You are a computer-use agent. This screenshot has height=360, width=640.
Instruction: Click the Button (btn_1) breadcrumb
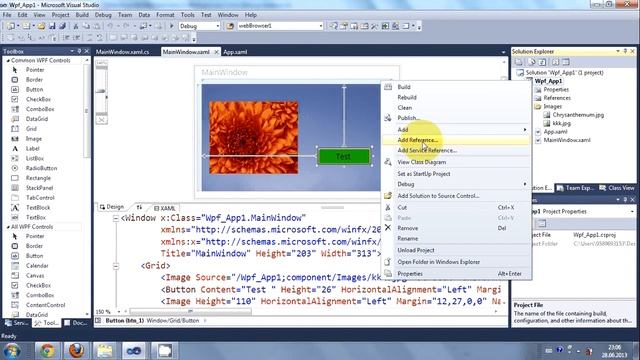pyautogui.click(x=124, y=321)
